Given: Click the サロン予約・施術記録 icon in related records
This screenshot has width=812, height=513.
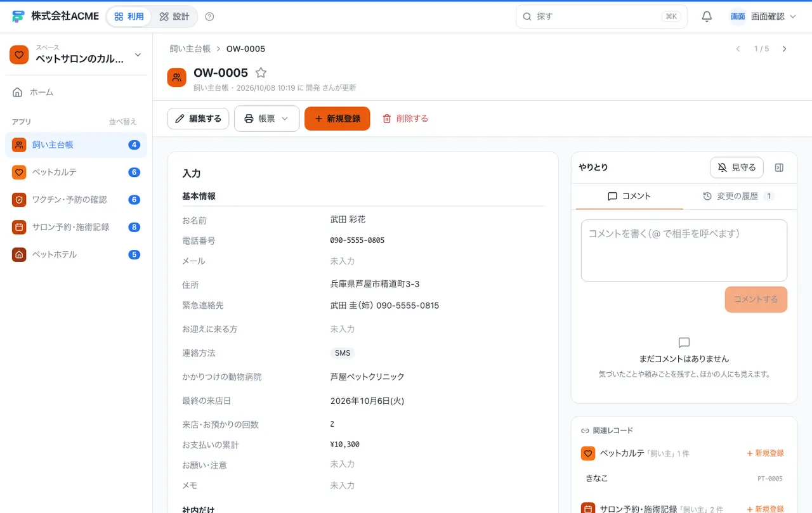Looking at the screenshot, I should [588, 509].
